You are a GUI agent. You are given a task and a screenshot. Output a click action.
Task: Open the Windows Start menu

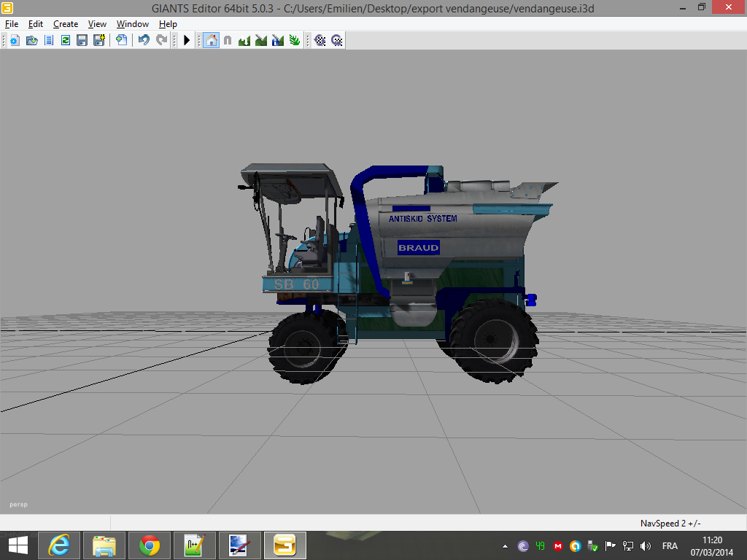coord(18,545)
